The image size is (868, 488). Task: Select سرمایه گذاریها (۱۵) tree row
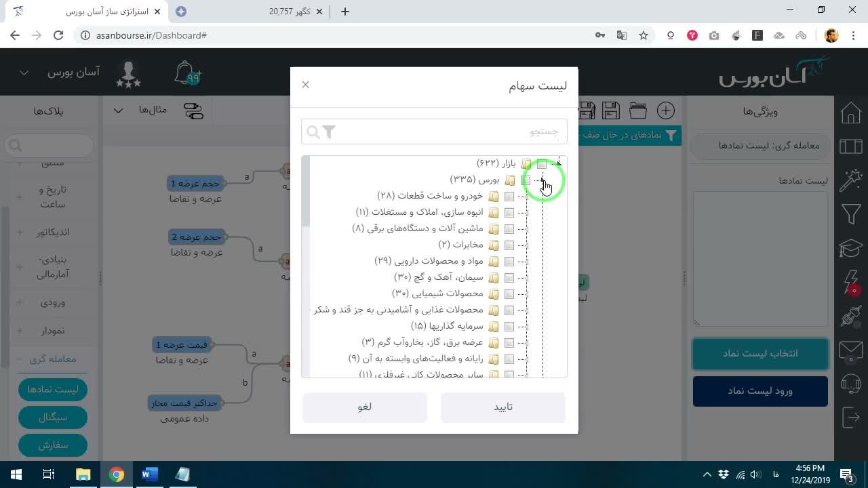pyautogui.click(x=447, y=326)
